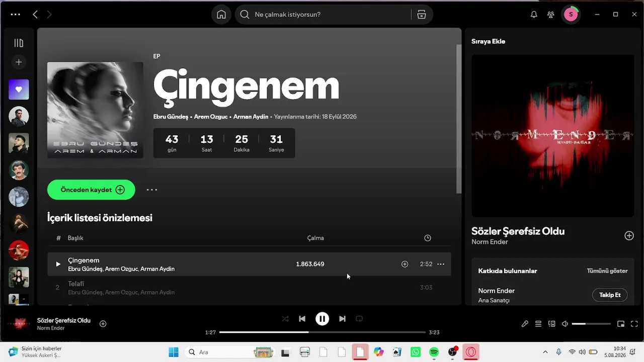Screen dimensions: 644x362
Task: Add now-playing track to Liked Songs
Action: (103, 324)
